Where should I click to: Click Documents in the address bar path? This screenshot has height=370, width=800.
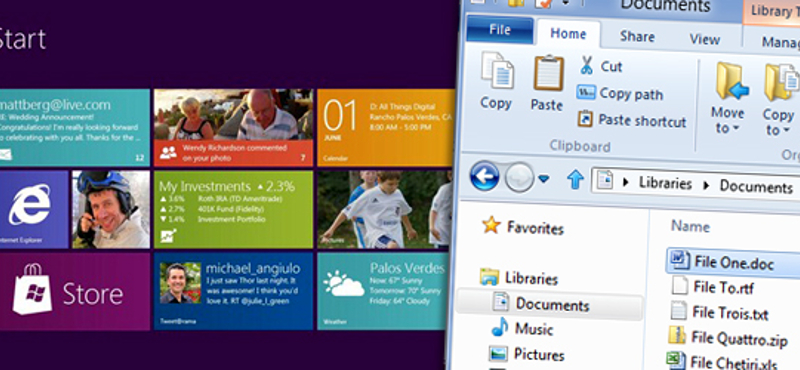point(756,186)
